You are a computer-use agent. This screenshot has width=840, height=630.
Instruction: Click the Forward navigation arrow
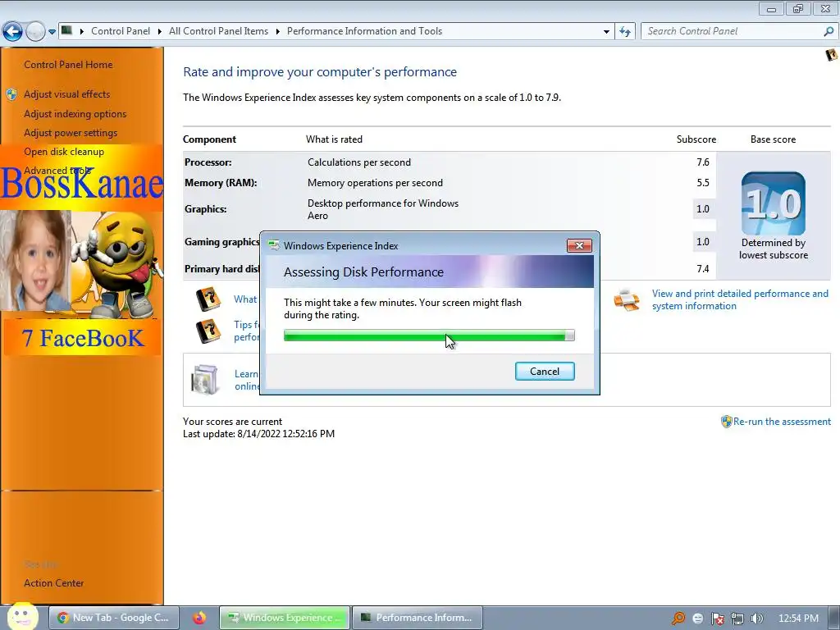tap(35, 31)
